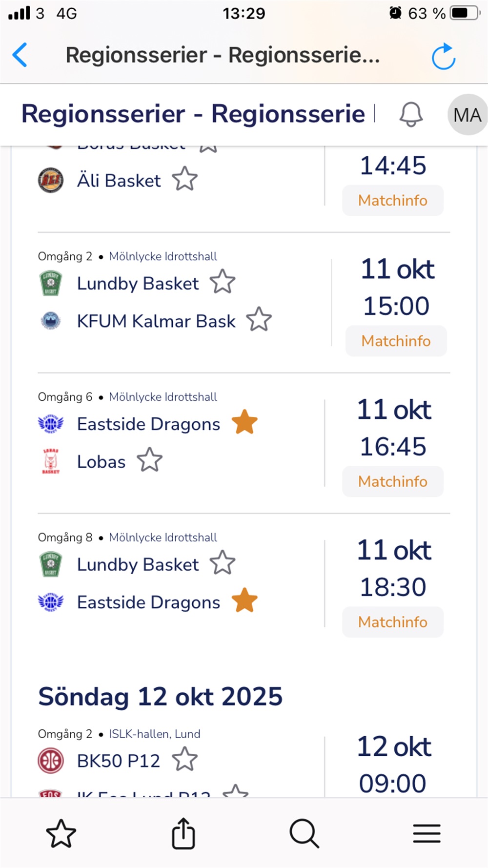Open Matchinfo for the 16:45 game
Image resolution: width=488 pixels, height=868 pixels.
pos(393,481)
